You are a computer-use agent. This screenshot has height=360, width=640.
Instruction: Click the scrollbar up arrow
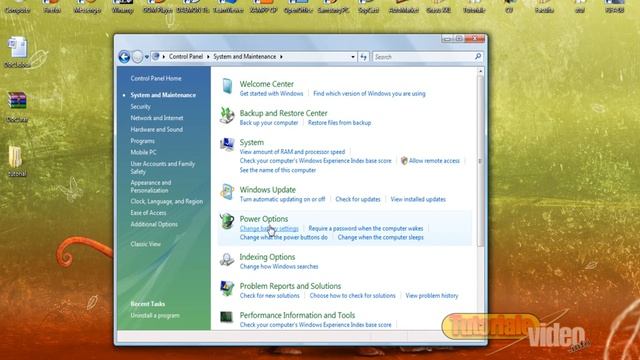tap(480, 71)
